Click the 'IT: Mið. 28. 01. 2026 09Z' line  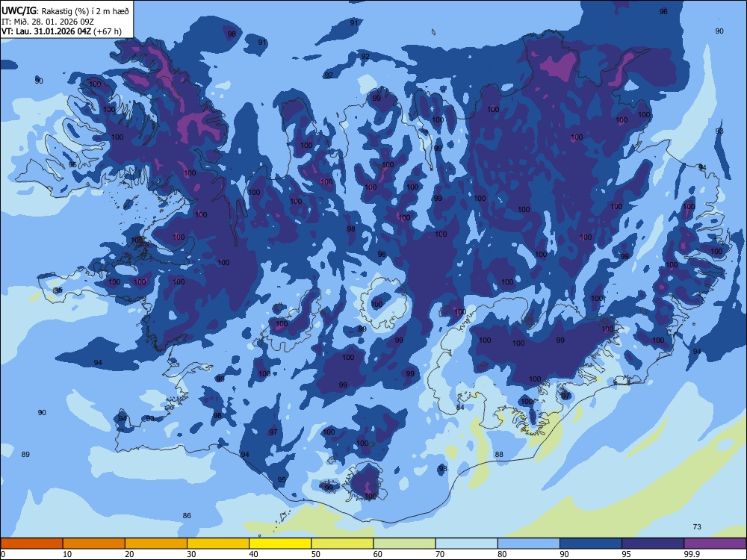point(48,22)
